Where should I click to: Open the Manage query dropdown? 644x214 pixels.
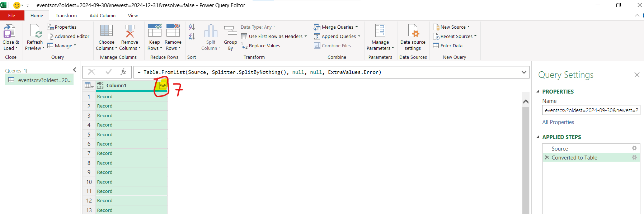click(x=62, y=46)
